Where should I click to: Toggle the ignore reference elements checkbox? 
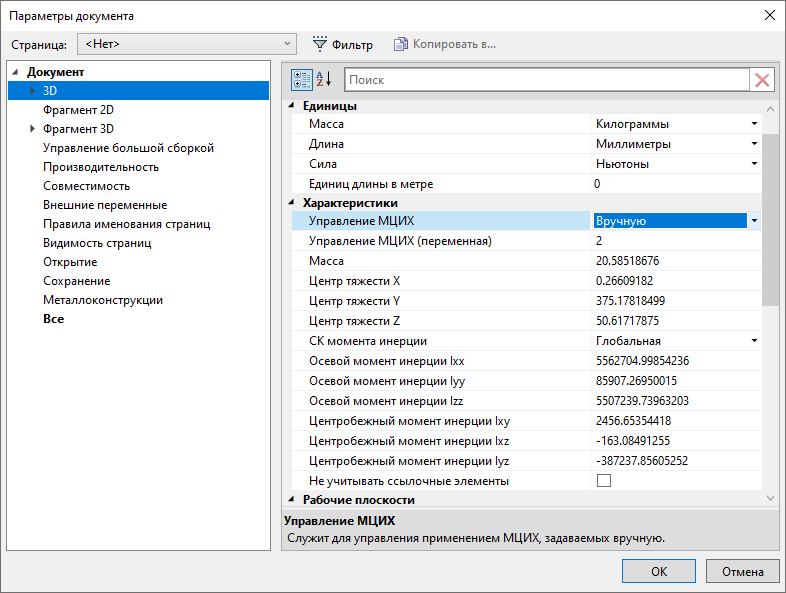(x=603, y=481)
